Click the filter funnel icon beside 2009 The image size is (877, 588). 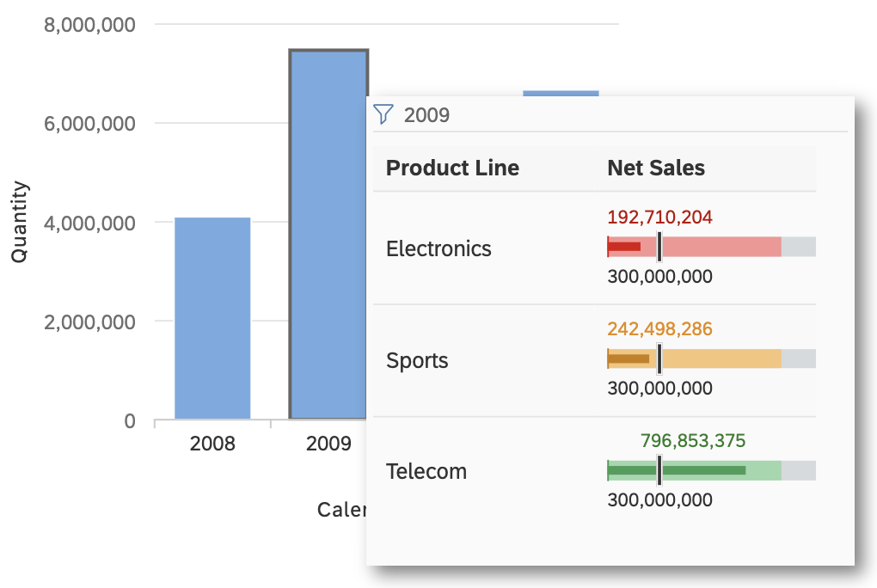(x=383, y=114)
